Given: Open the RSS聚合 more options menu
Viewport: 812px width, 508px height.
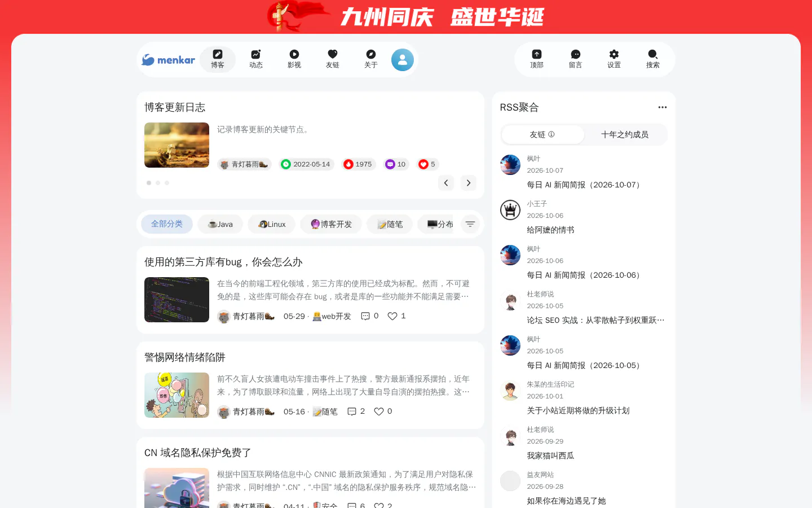Looking at the screenshot, I should pyautogui.click(x=663, y=107).
